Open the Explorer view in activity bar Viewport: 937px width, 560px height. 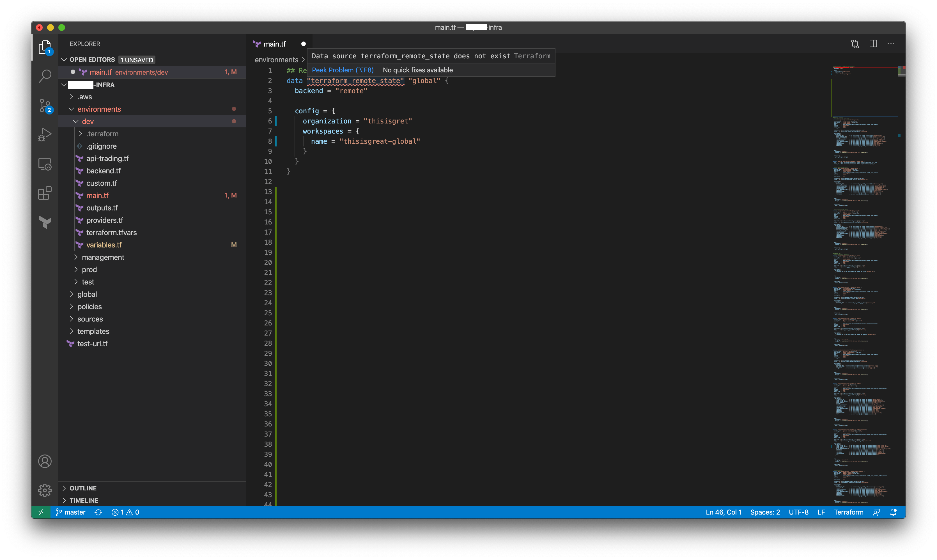tap(45, 47)
